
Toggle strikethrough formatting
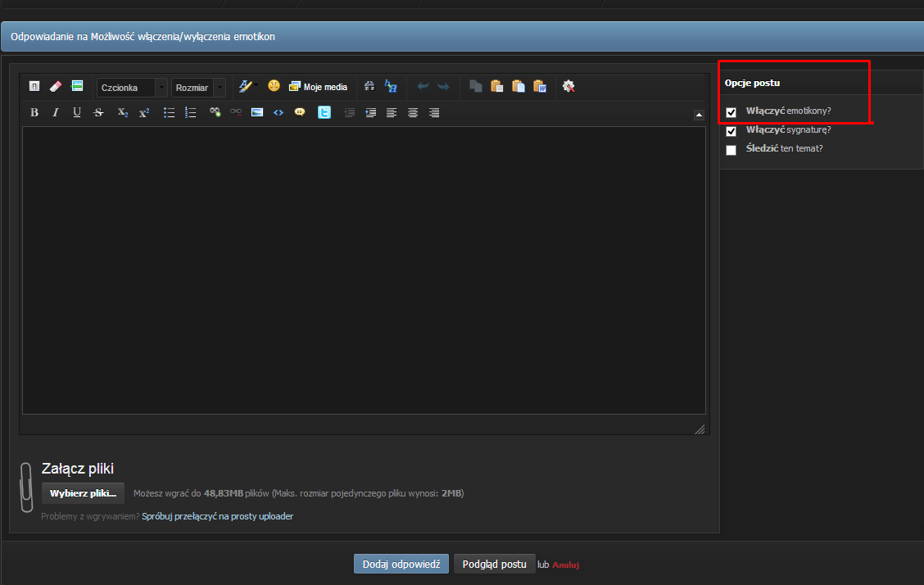coord(98,112)
